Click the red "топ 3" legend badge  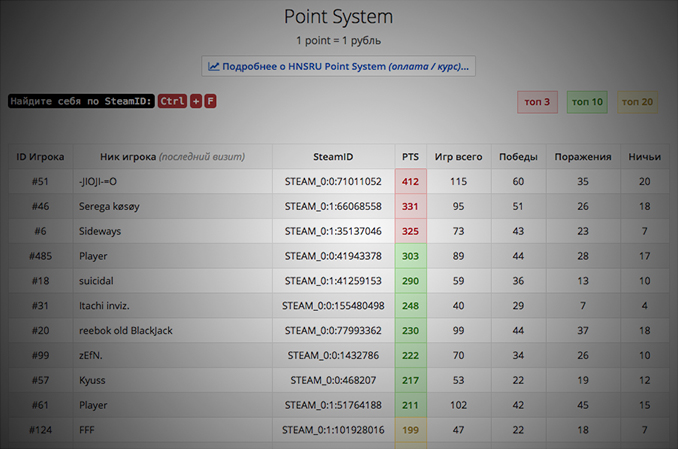tap(537, 101)
